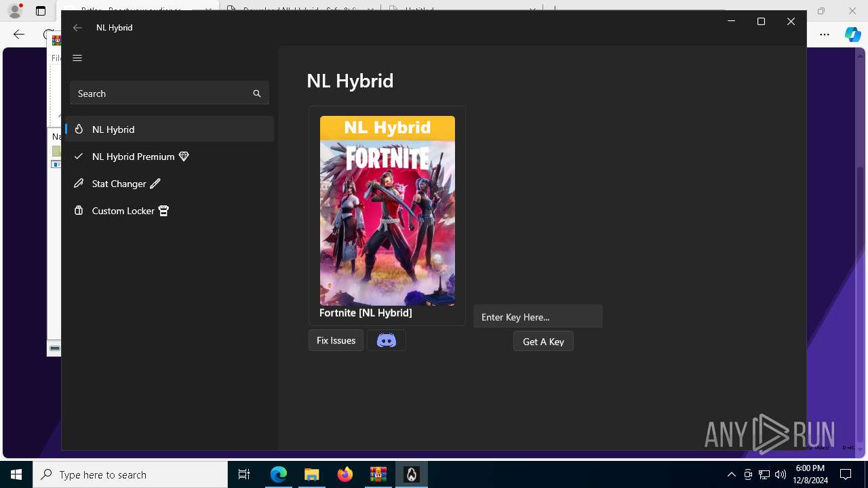
Task: Open the Discord link button
Action: tap(387, 340)
